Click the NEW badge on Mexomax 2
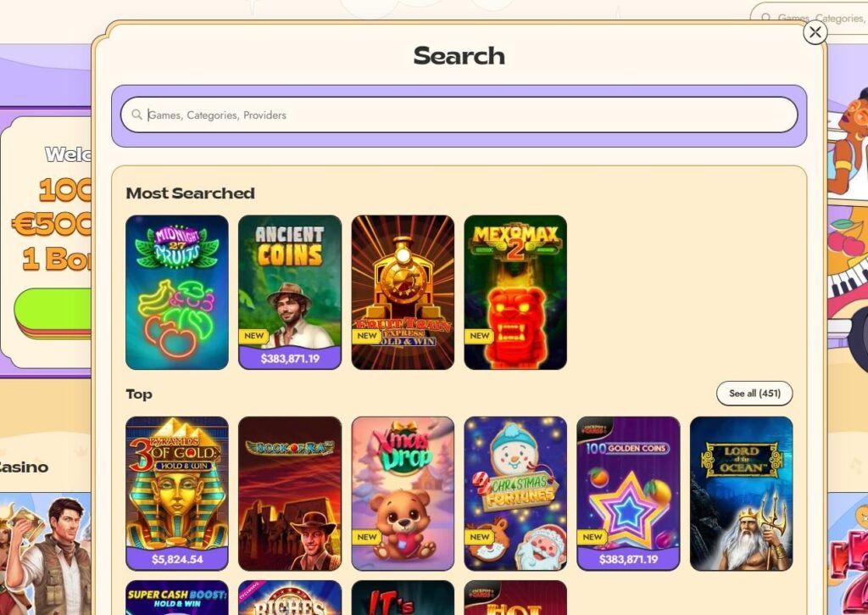868x615 pixels. pyautogui.click(x=479, y=336)
